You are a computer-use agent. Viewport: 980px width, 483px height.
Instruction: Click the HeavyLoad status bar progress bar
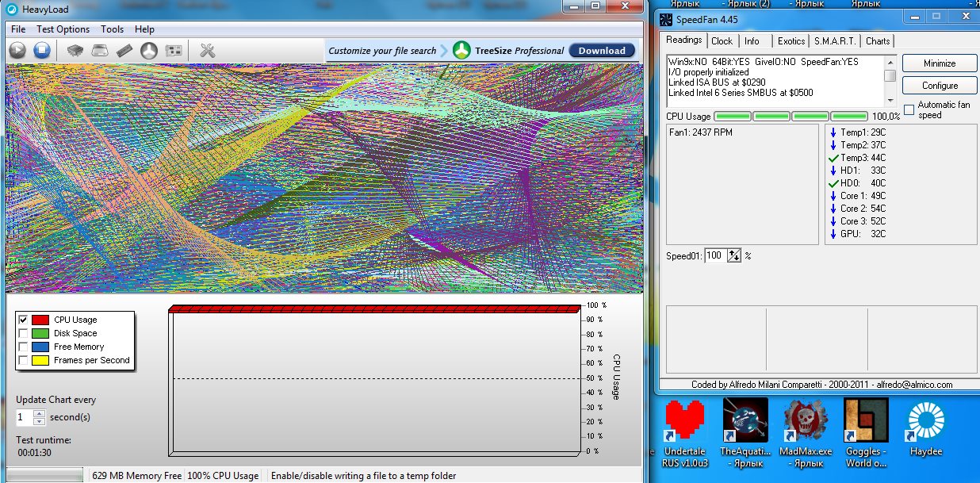pyautogui.click(x=44, y=476)
